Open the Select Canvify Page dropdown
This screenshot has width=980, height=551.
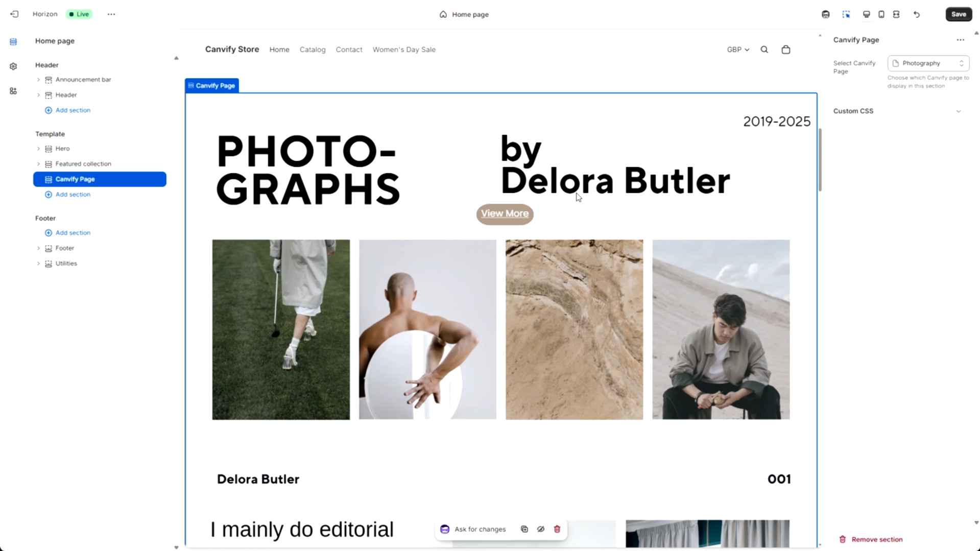point(927,63)
